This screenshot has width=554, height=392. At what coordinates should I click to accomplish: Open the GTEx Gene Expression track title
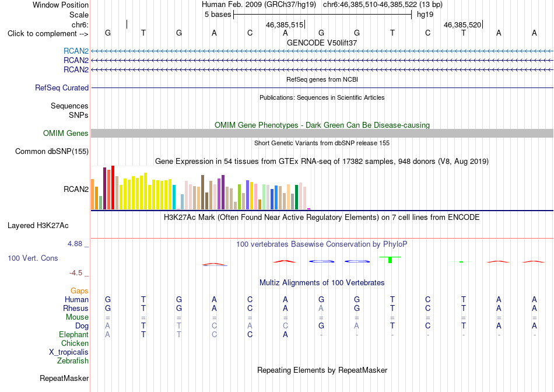point(322,162)
